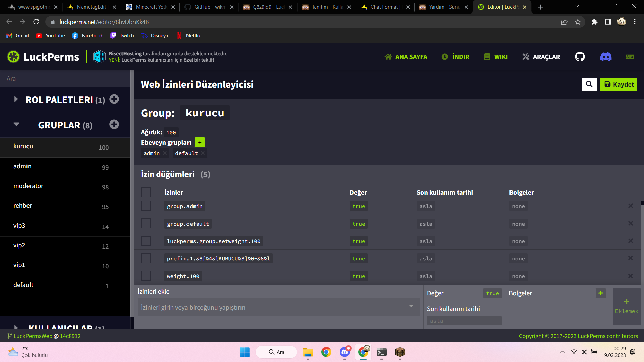
Task: Select the default group in sidebar
Action: (x=65, y=286)
